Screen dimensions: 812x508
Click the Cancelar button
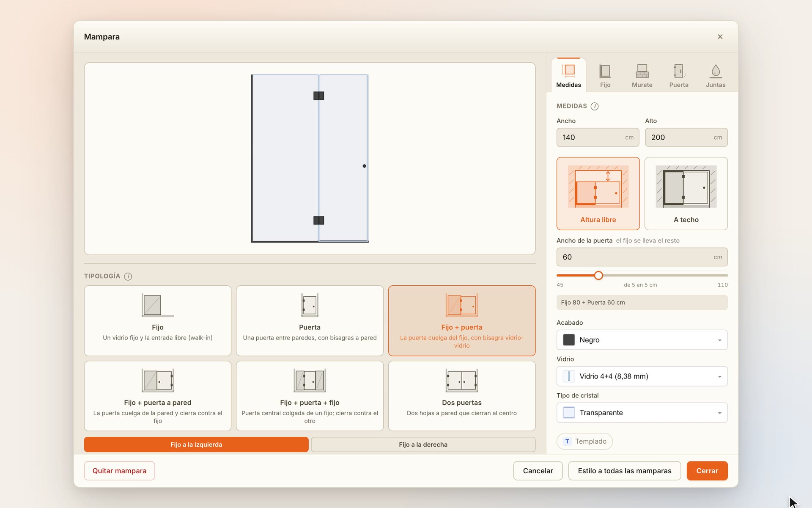pos(538,471)
